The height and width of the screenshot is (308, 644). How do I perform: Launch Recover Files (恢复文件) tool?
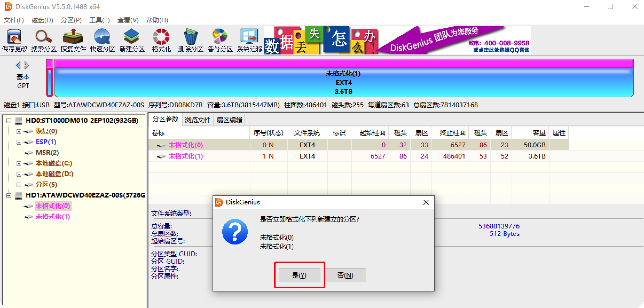click(x=73, y=40)
